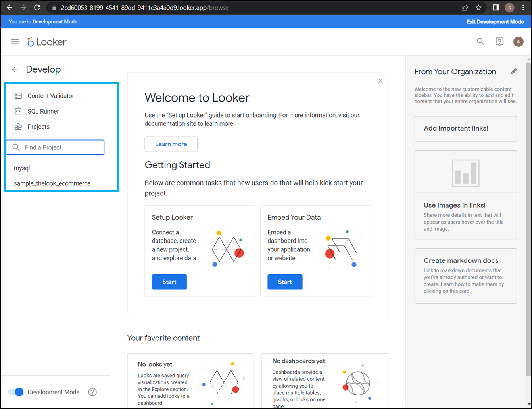
Task: Click the Development Mode label
Action: (54, 392)
